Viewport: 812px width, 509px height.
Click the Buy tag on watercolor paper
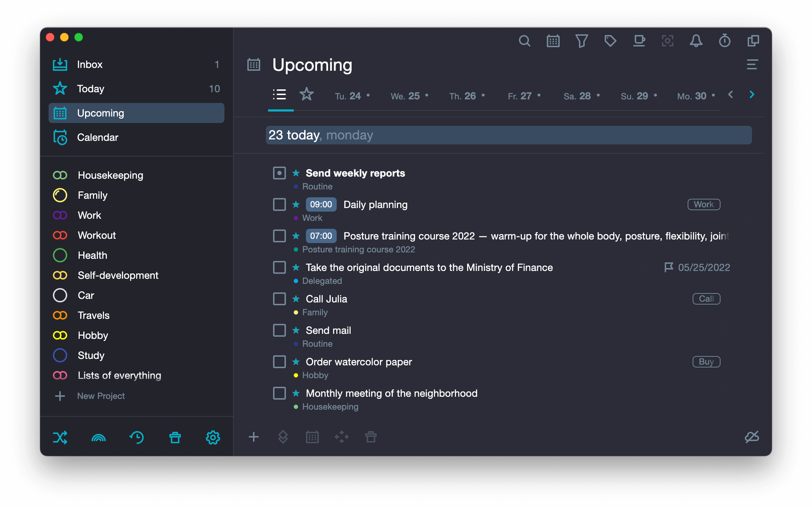click(706, 362)
